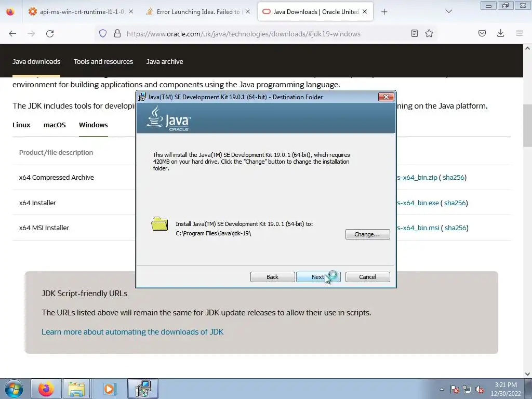Toggle reader view icon

414,33
